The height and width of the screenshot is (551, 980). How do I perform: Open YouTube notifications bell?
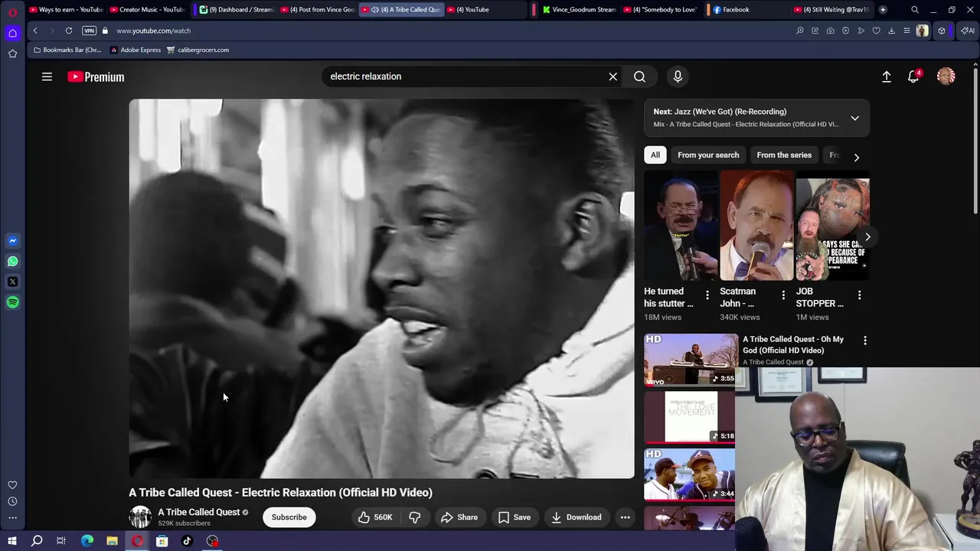click(913, 77)
